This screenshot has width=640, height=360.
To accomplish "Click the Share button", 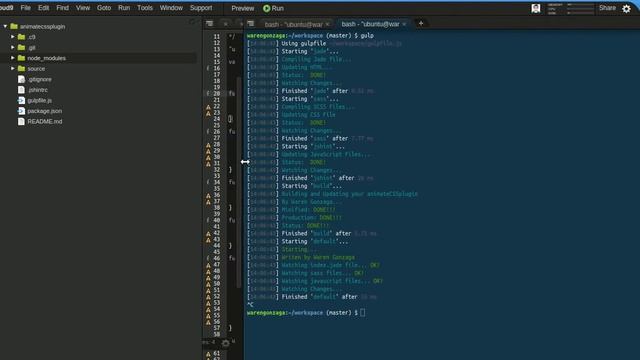I will [x=607, y=8].
